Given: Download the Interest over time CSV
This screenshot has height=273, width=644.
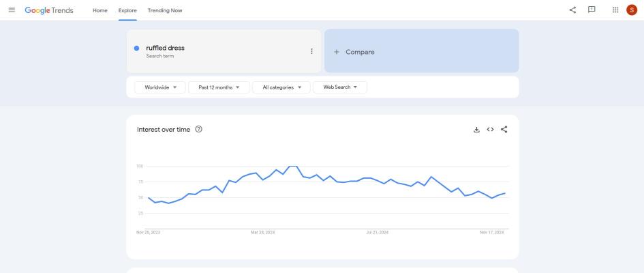Looking at the screenshot, I should [476, 130].
